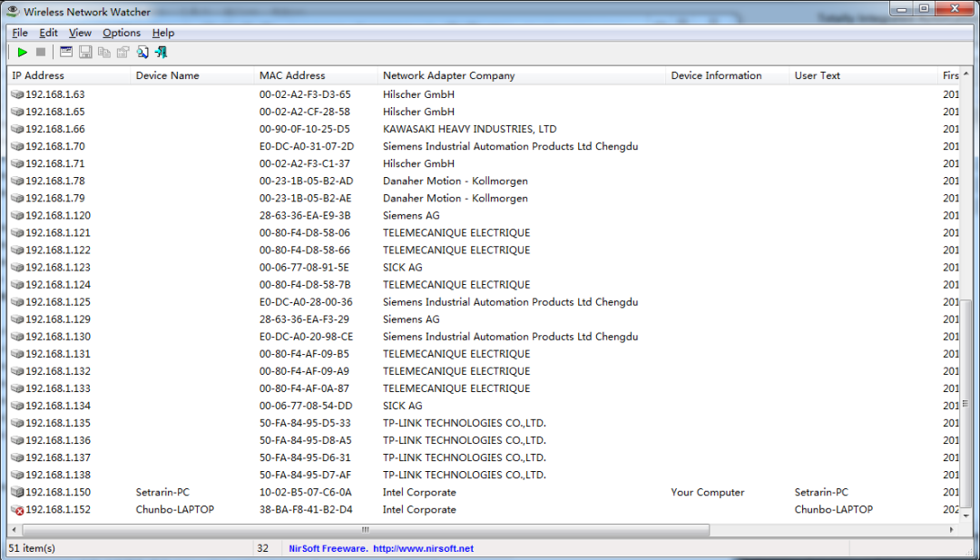Click the horizontal scrollbar right arrow

point(952,530)
